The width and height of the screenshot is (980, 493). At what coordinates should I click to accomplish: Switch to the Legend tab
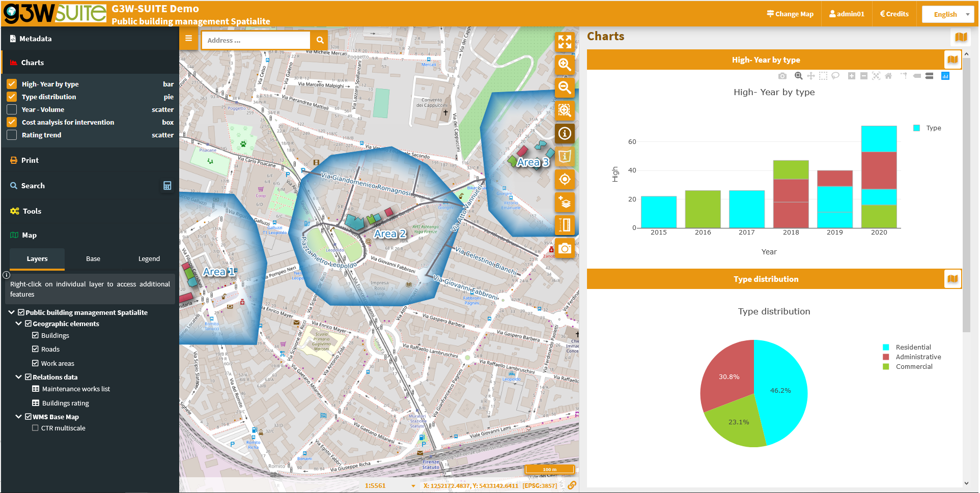tap(149, 259)
